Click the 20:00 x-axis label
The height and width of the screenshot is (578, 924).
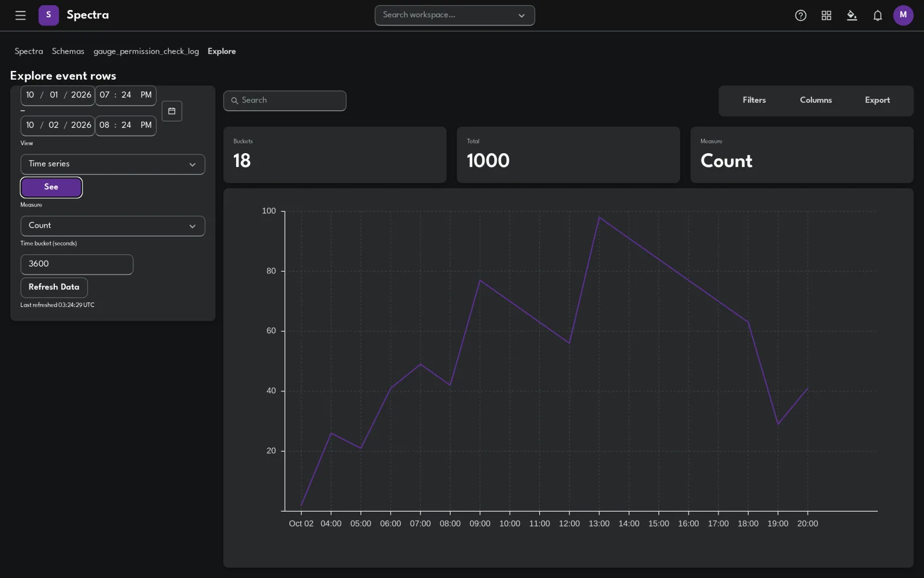tap(807, 524)
